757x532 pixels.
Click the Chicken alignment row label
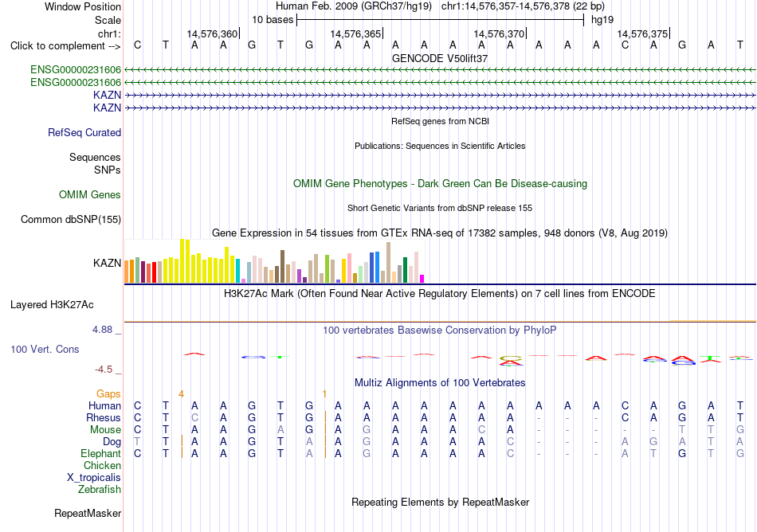point(102,465)
